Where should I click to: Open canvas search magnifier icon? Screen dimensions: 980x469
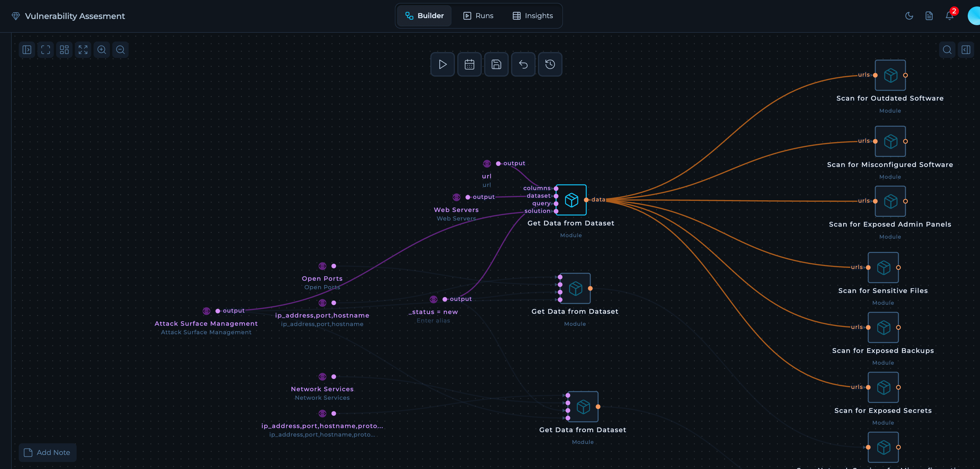[x=947, y=50]
